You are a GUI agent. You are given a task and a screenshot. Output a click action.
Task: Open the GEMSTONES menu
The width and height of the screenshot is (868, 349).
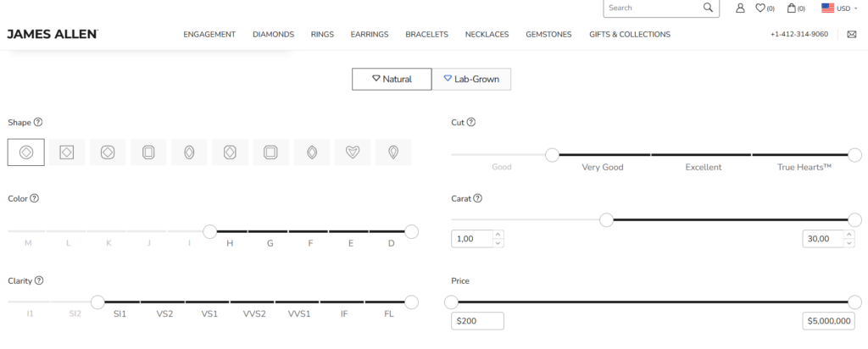coord(548,35)
